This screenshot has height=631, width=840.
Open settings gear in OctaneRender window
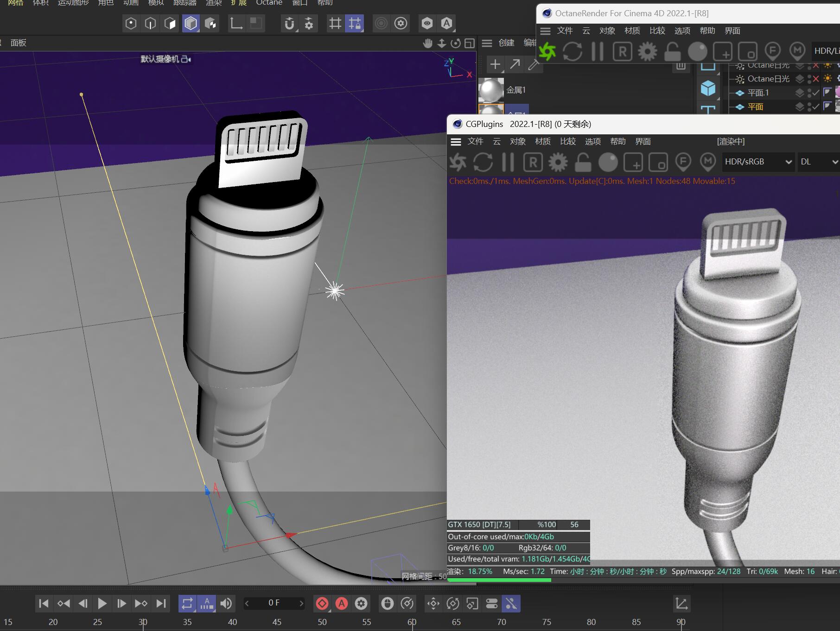click(648, 51)
